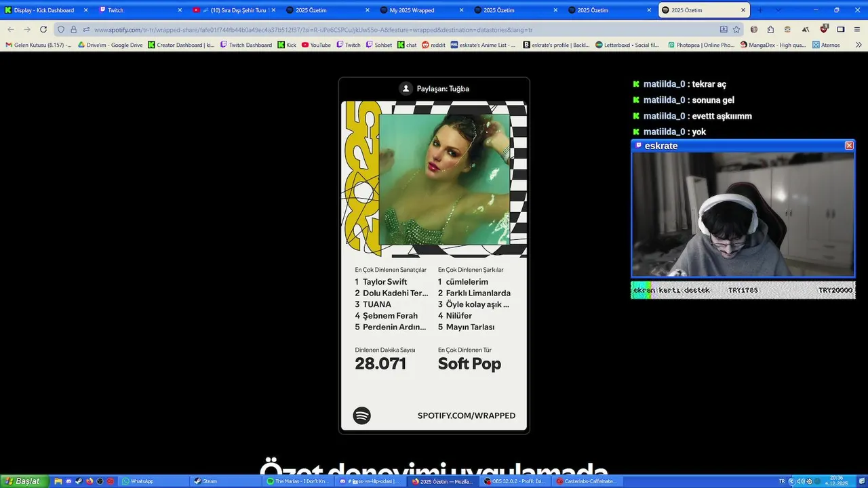Click the install/save page icon in address bar
Screen dimensions: 868x488
pyautogui.click(x=724, y=29)
